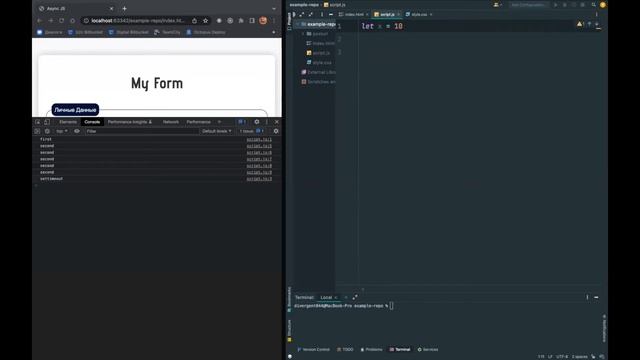This screenshot has width=640, height=360.
Task: Collapse the example-repo project root
Action: click(x=298, y=24)
